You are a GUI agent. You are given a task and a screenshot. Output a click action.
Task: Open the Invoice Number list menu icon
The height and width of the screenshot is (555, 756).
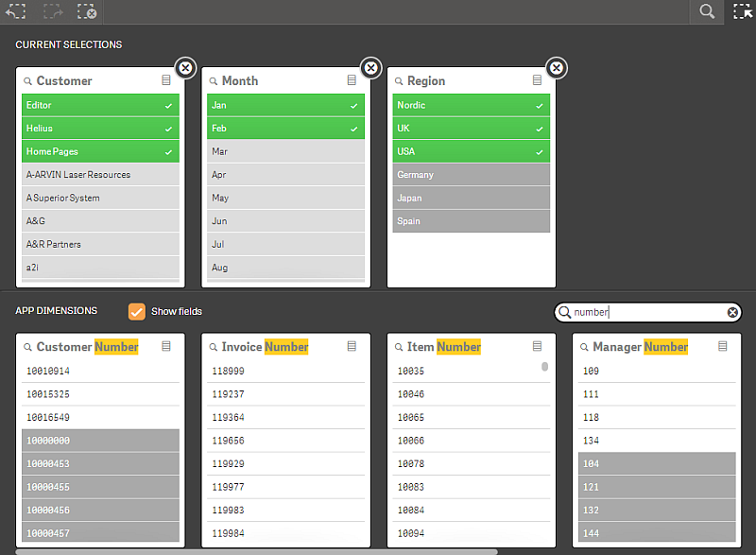(352, 347)
